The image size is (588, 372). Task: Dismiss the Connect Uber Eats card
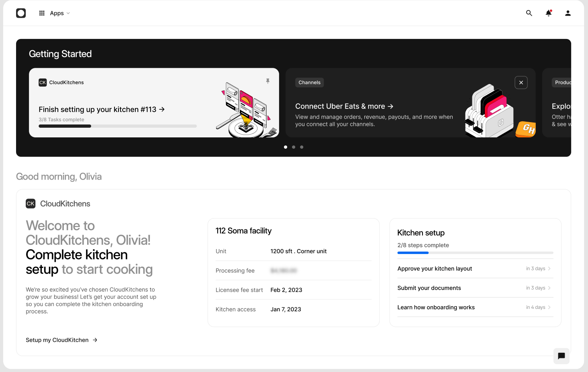click(521, 82)
